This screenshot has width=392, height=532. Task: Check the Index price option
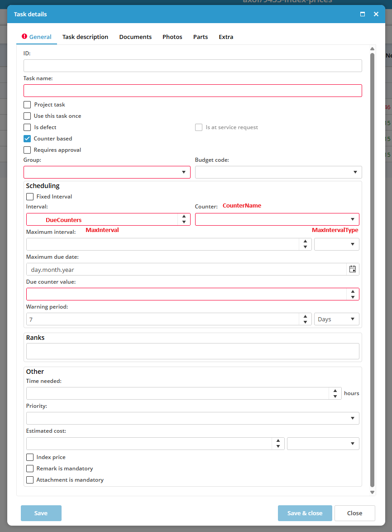point(30,457)
